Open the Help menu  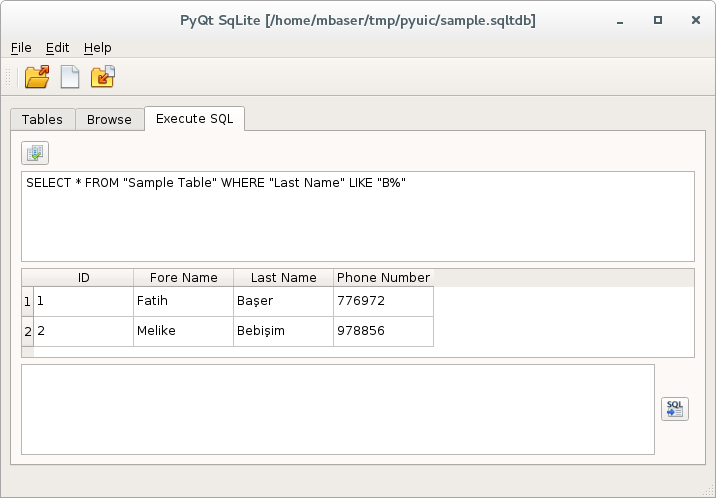coord(97,47)
